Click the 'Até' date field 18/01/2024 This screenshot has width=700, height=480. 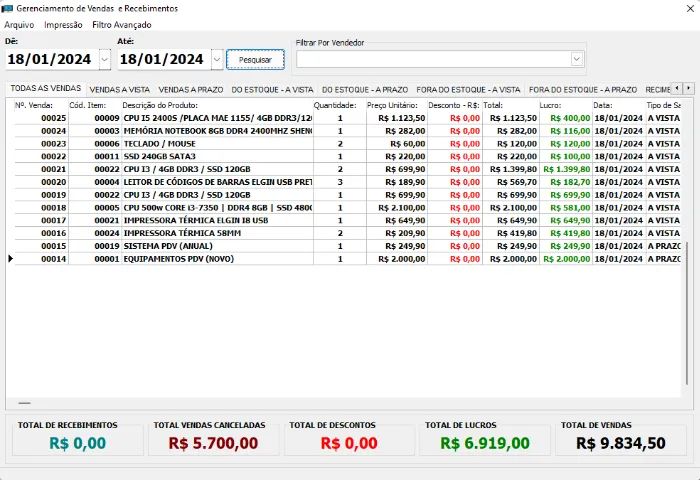162,59
